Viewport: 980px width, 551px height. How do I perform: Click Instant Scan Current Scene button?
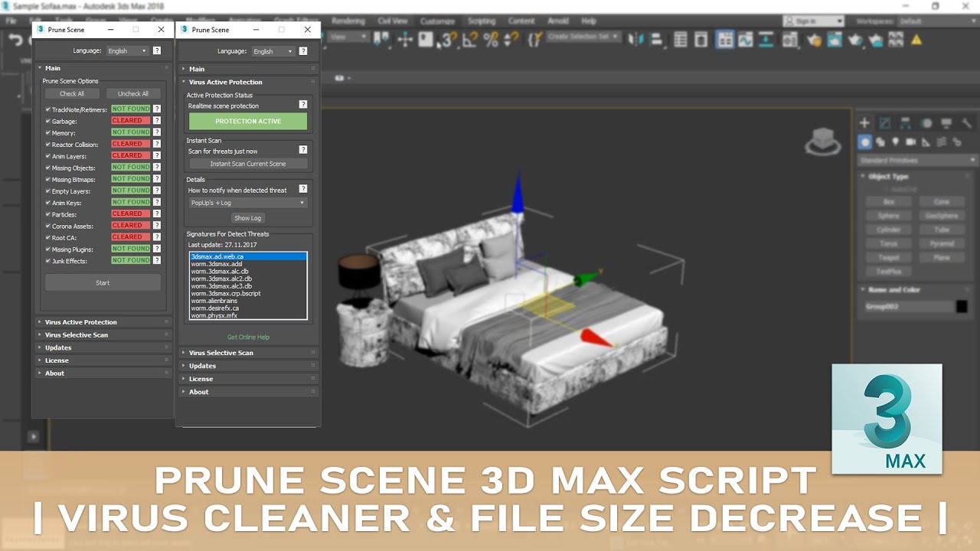coord(248,164)
